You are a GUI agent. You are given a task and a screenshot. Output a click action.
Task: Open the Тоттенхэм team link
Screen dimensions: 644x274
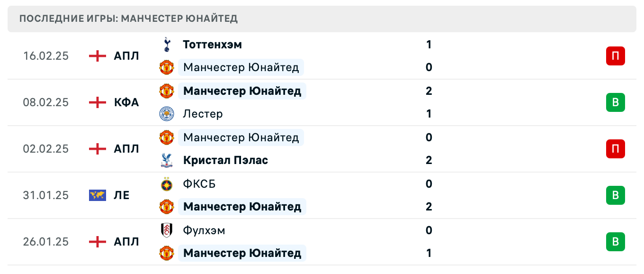(x=212, y=45)
